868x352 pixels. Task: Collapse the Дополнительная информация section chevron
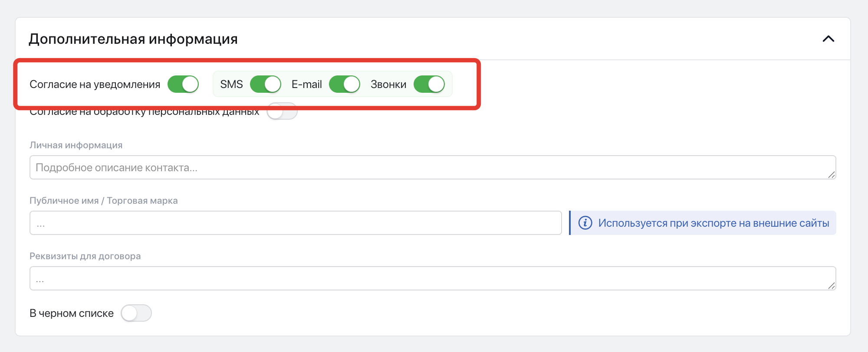coord(828,39)
